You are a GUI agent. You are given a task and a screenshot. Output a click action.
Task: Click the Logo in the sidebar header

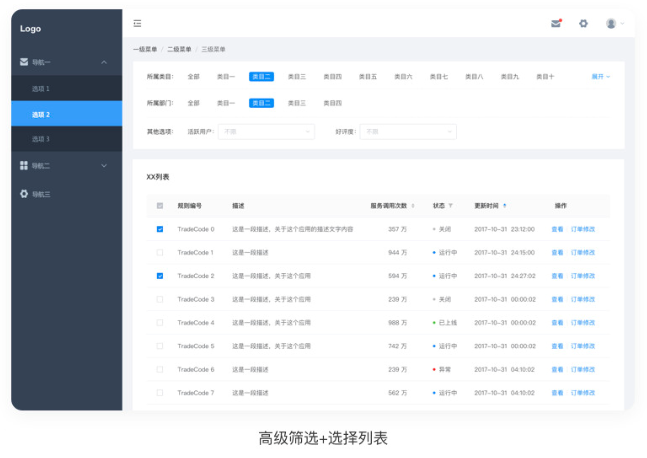31,28
